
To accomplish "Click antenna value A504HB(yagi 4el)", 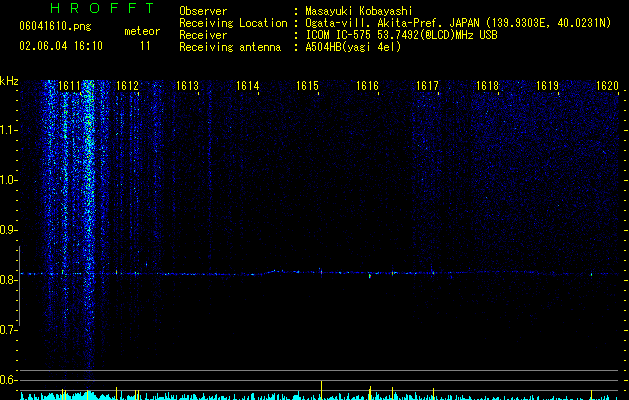I will pos(353,47).
